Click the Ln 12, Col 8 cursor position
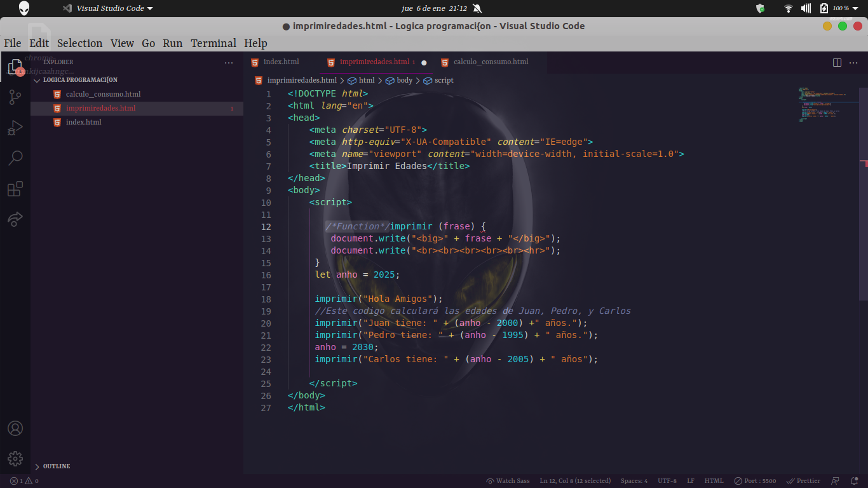Screen dimensions: 868x488 [575, 481]
